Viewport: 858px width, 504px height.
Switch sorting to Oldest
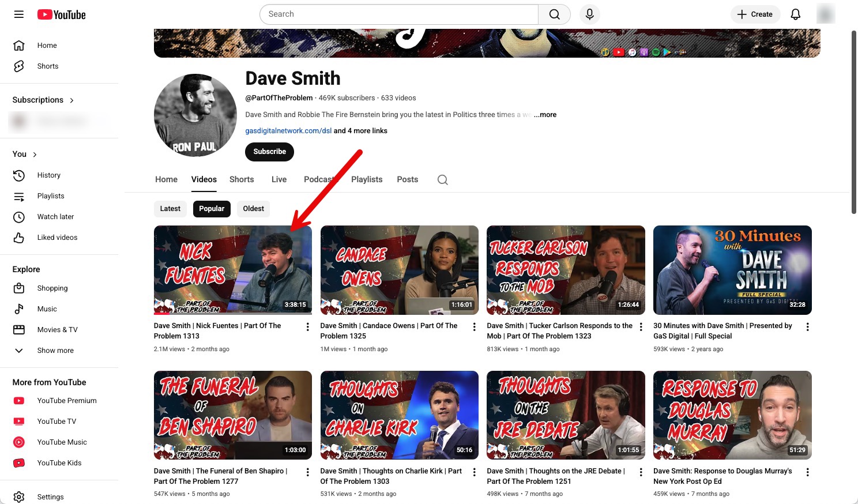click(253, 209)
